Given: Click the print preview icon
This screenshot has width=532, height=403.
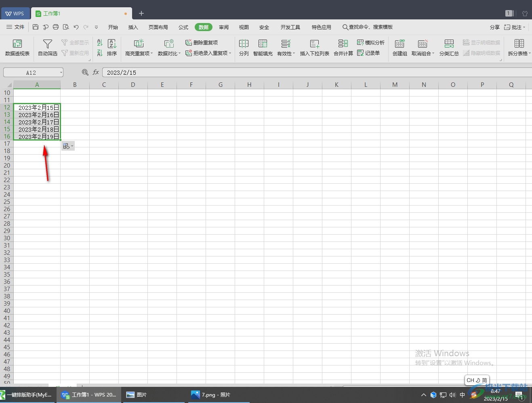Looking at the screenshot, I should [66, 27].
